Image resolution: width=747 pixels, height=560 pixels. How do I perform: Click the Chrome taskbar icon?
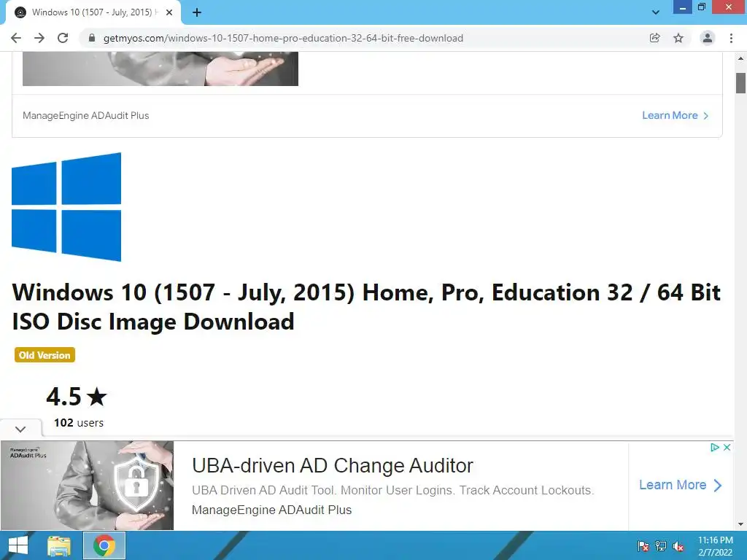tap(104, 545)
